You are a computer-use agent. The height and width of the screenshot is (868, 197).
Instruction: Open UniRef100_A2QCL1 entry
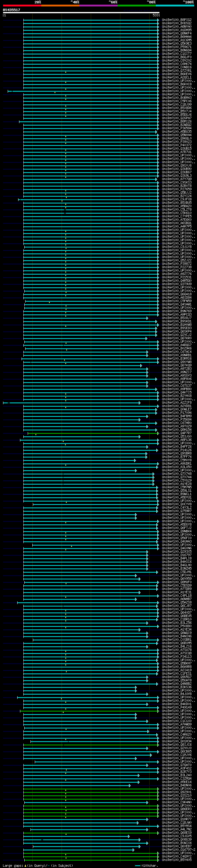(176, 78)
